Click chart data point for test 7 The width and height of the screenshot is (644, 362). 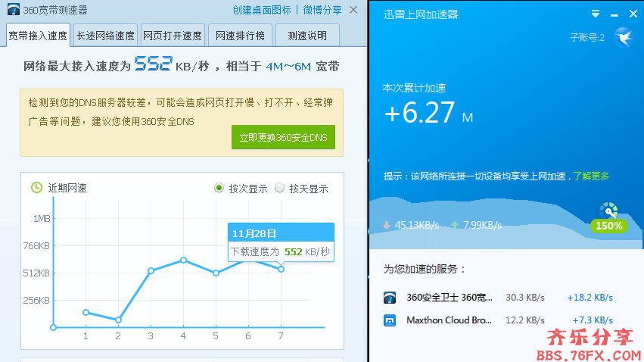(281, 269)
